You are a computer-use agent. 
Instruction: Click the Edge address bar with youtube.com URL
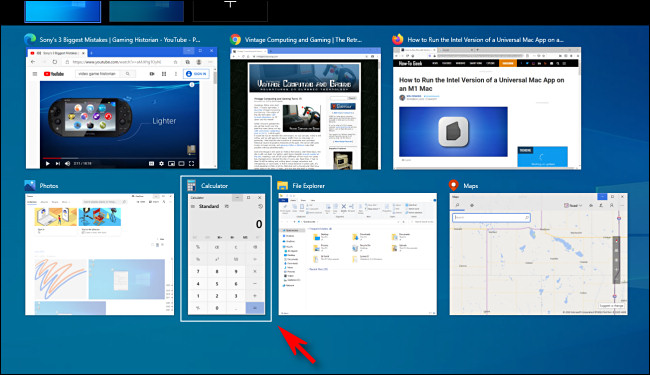pos(121,62)
